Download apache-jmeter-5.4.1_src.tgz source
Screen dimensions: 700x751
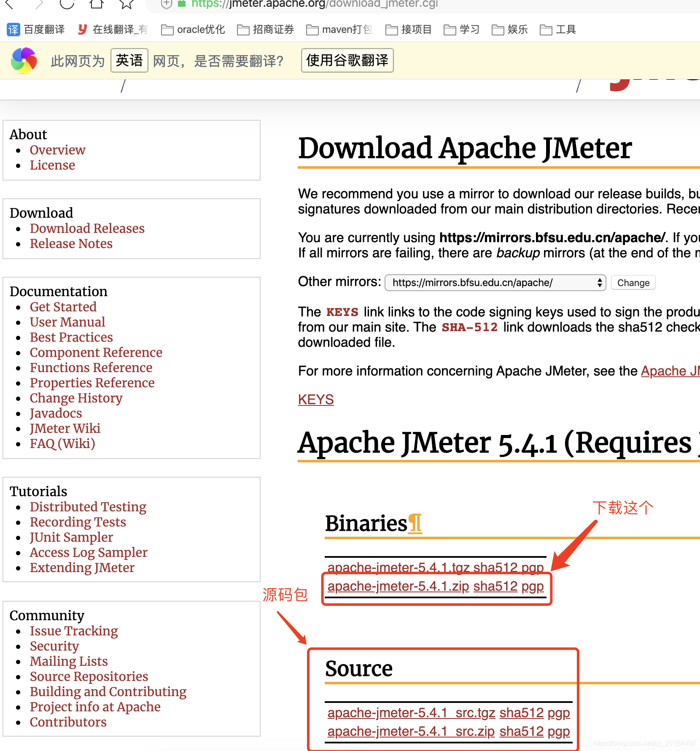(412, 713)
